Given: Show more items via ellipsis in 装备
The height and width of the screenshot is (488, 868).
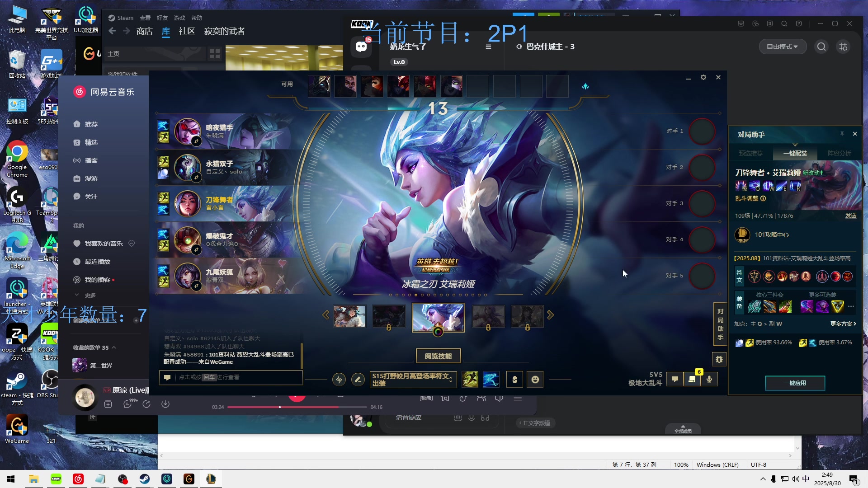Looking at the screenshot, I should (x=851, y=307).
